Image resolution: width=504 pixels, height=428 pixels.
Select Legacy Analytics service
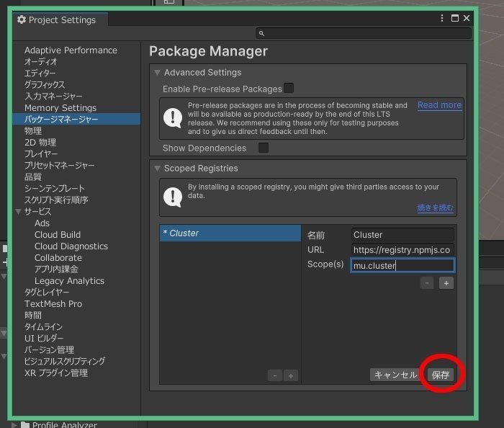click(69, 281)
